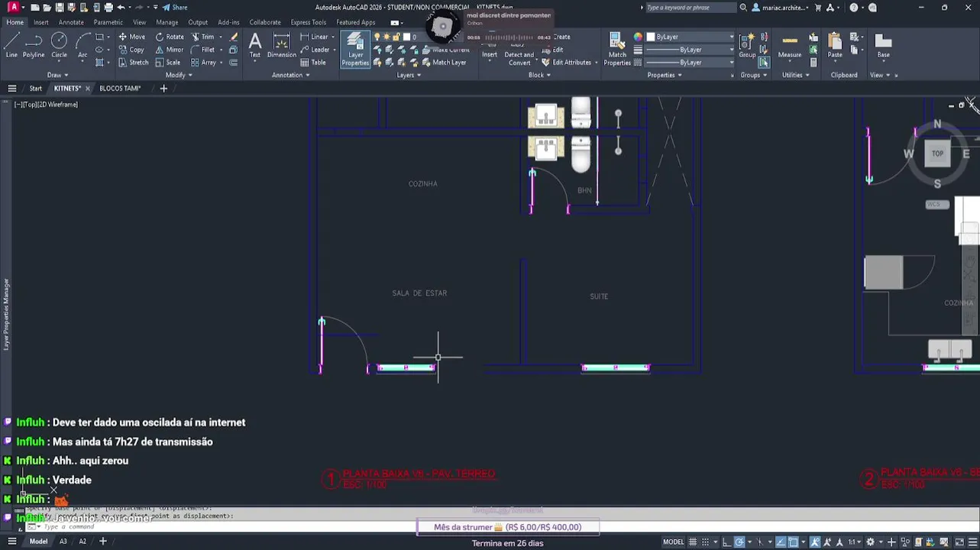Image resolution: width=980 pixels, height=550 pixels.
Task: Expand the Annotation panel
Action: tap(291, 75)
